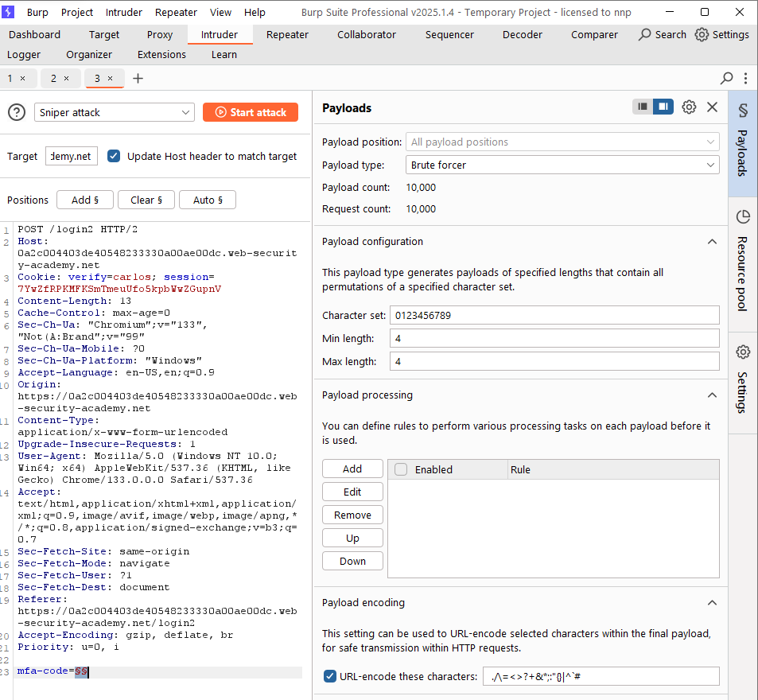Open the View menu
The image size is (758, 700).
pyautogui.click(x=220, y=13)
